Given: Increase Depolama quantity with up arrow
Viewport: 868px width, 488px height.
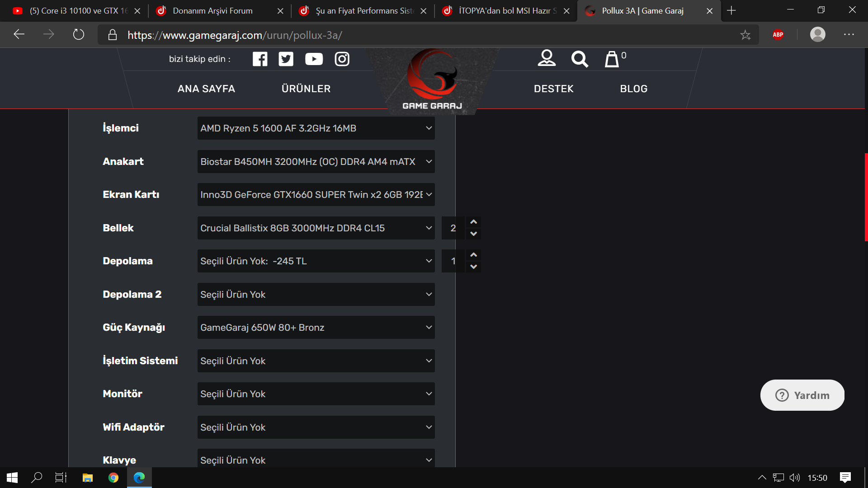Looking at the screenshot, I should [473, 255].
